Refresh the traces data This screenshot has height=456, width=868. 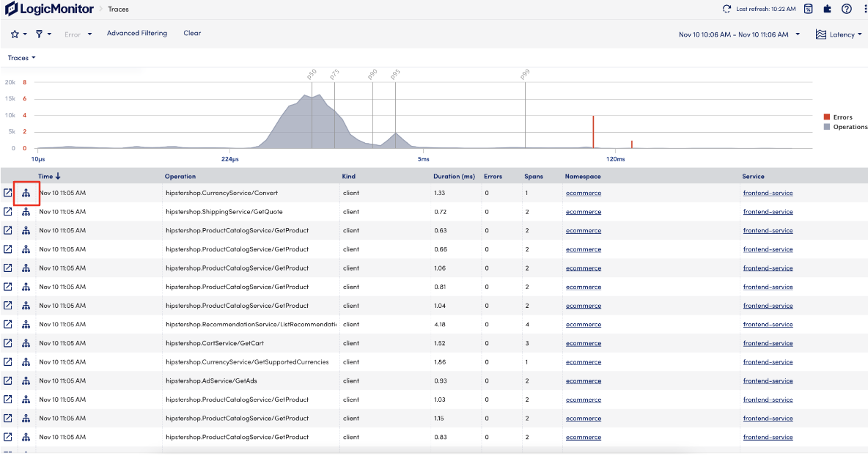(727, 9)
